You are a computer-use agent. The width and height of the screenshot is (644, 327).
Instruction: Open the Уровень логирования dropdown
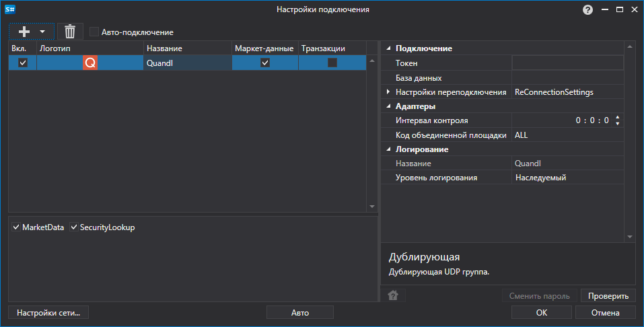[x=567, y=178]
